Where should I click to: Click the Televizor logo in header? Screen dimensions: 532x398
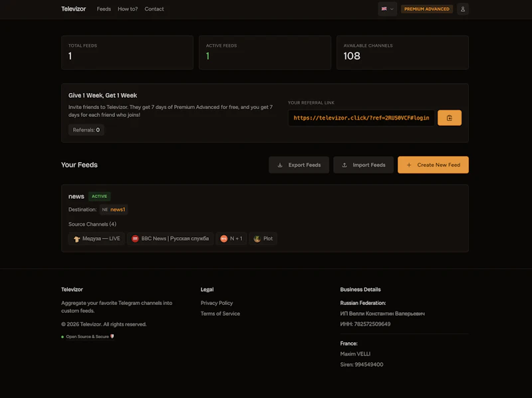click(x=73, y=9)
